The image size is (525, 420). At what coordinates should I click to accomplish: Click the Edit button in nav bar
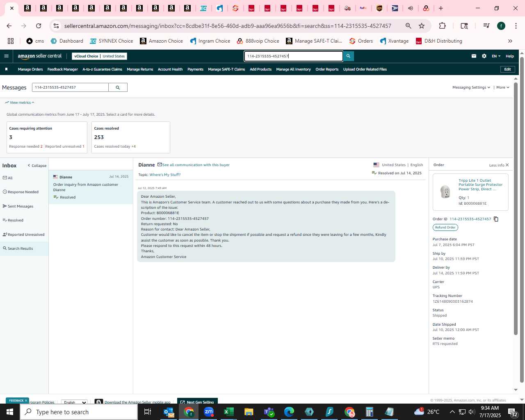click(x=507, y=69)
